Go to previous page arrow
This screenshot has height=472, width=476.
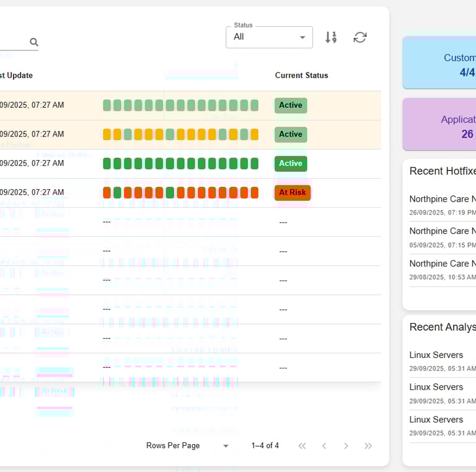coord(324,446)
